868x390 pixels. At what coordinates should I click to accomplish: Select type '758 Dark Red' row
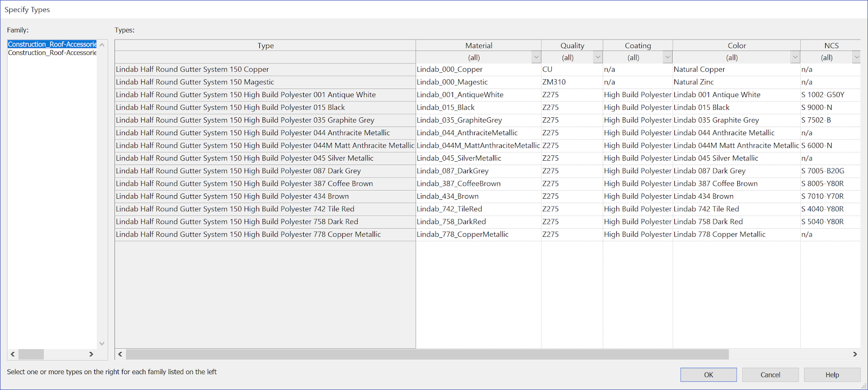(265, 222)
